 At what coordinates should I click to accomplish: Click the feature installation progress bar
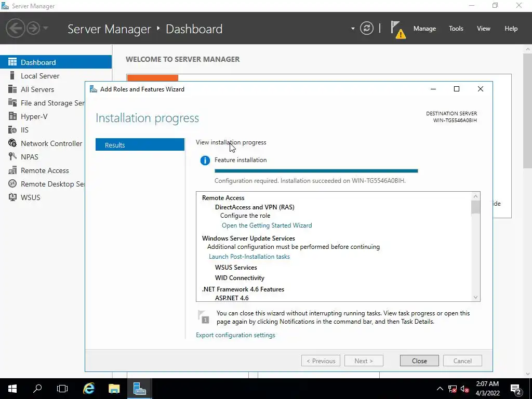(316, 171)
